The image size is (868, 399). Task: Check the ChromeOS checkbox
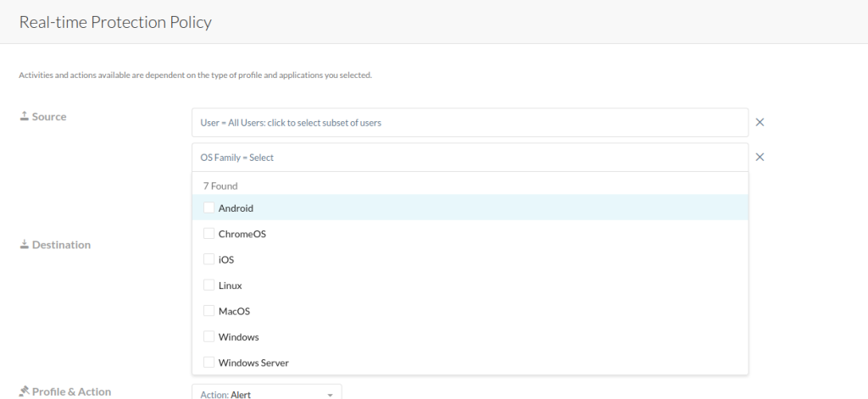coord(209,234)
